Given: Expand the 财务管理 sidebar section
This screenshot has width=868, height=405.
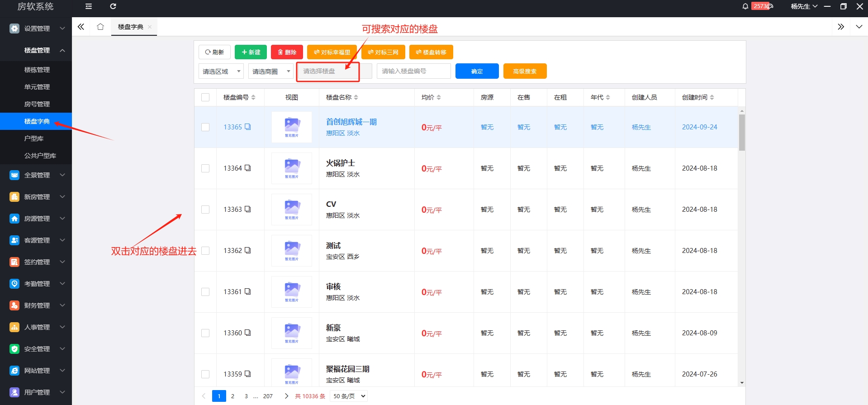Looking at the screenshot, I should pyautogui.click(x=62, y=305).
